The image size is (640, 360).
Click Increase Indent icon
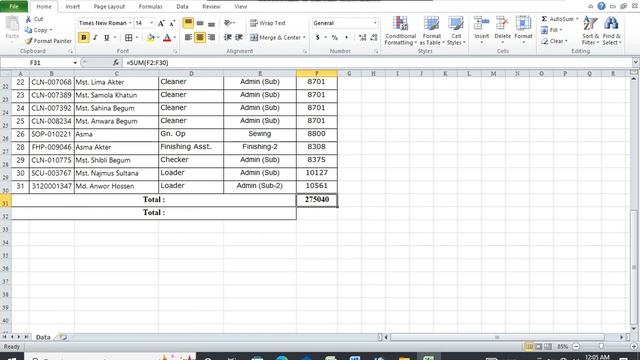tap(239, 38)
